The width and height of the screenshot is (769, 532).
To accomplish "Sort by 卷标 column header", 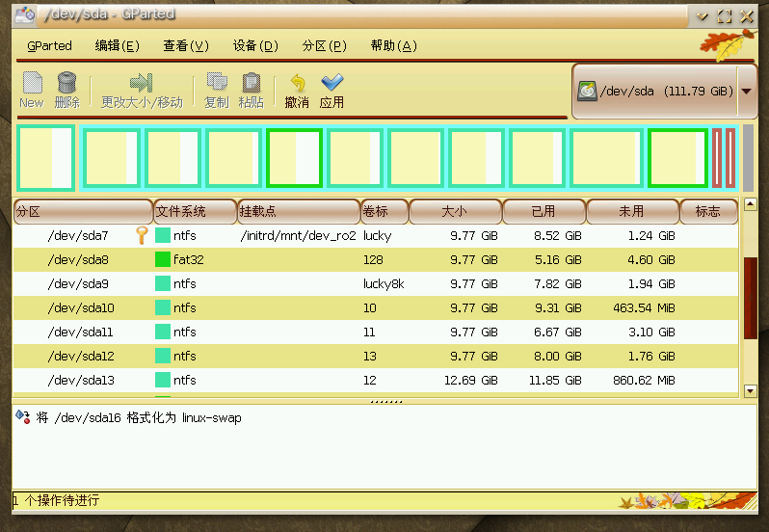I will (x=384, y=211).
